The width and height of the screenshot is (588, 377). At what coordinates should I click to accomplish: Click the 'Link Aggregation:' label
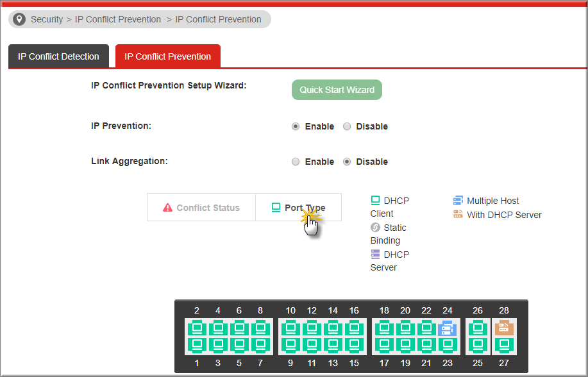click(x=130, y=162)
